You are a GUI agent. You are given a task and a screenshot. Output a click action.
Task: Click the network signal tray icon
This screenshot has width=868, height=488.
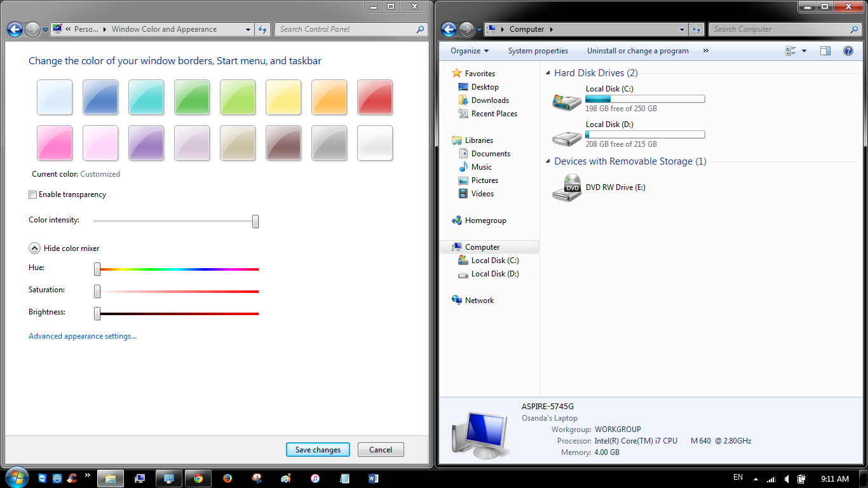771,479
